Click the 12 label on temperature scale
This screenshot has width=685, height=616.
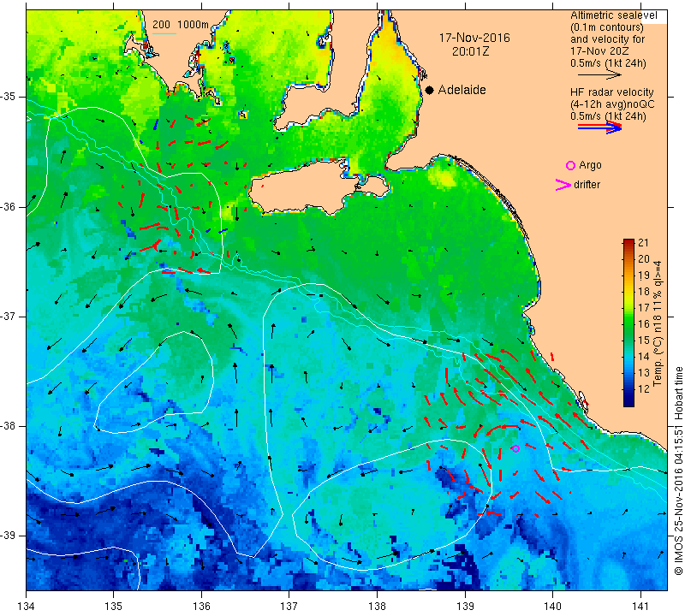click(644, 388)
